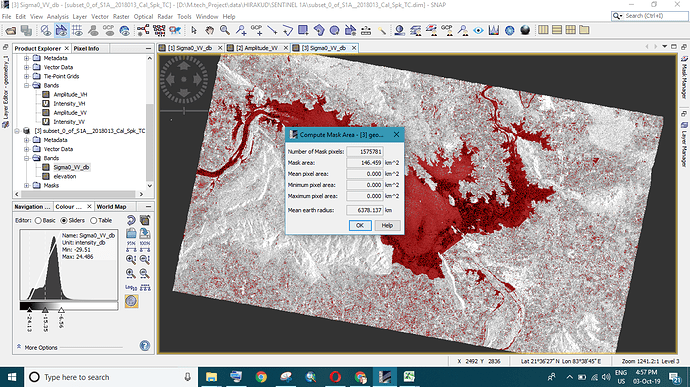Close the Compute Mask Area dialog
The height and width of the screenshot is (387, 690).
coord(396,135)
